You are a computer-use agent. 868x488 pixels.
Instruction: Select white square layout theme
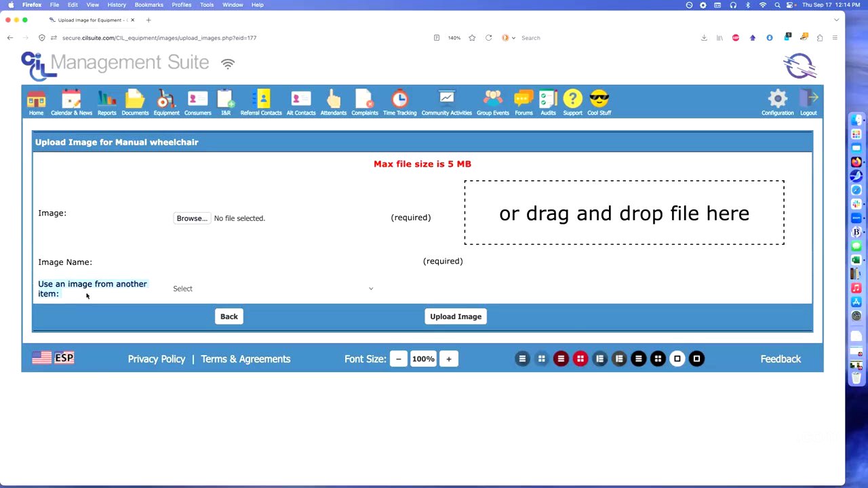[x=677, y=359]
